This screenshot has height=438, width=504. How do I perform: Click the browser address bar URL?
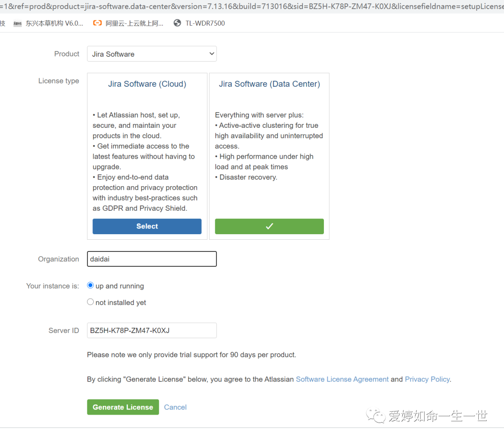[252, 7]
